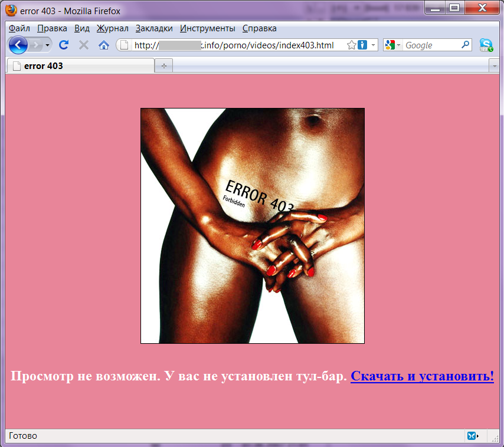Screen dimensions: 504x447
Task: Bookmark this page with the star icon
Action: pos(352,45)
